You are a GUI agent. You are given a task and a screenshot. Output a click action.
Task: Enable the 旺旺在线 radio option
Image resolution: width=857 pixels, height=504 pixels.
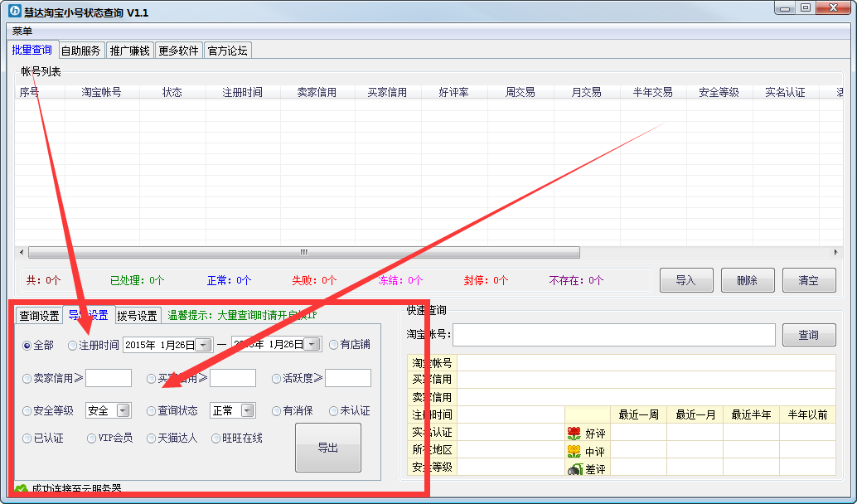click(x=216, y=438)
